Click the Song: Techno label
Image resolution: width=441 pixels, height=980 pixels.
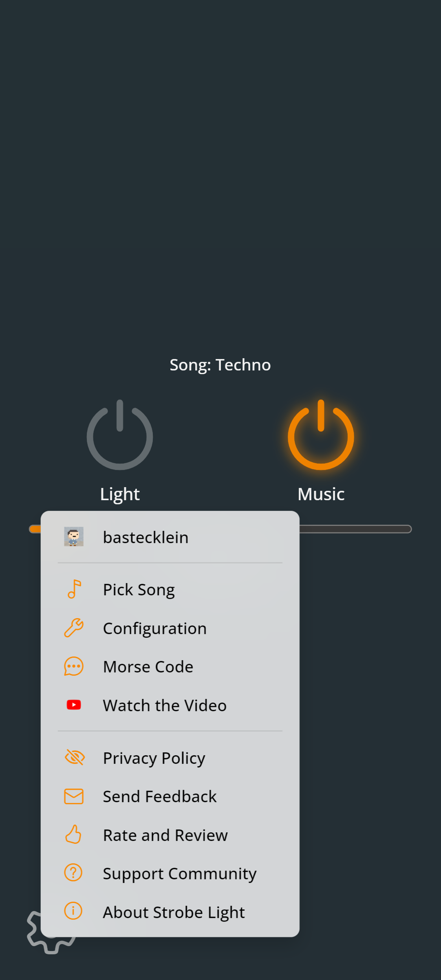(220, 365)
